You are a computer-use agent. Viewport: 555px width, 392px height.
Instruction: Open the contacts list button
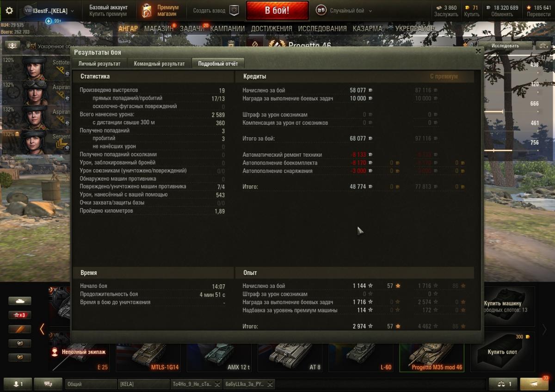point(18,384)
